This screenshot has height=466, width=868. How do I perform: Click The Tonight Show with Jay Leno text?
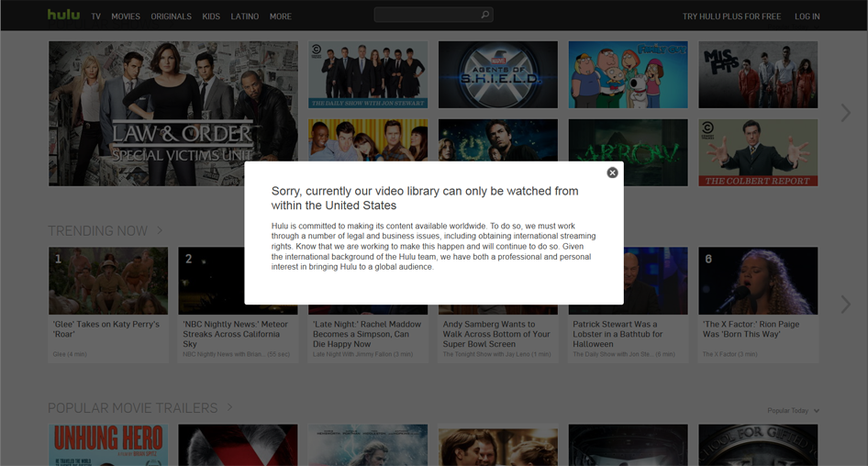(496, 354)
